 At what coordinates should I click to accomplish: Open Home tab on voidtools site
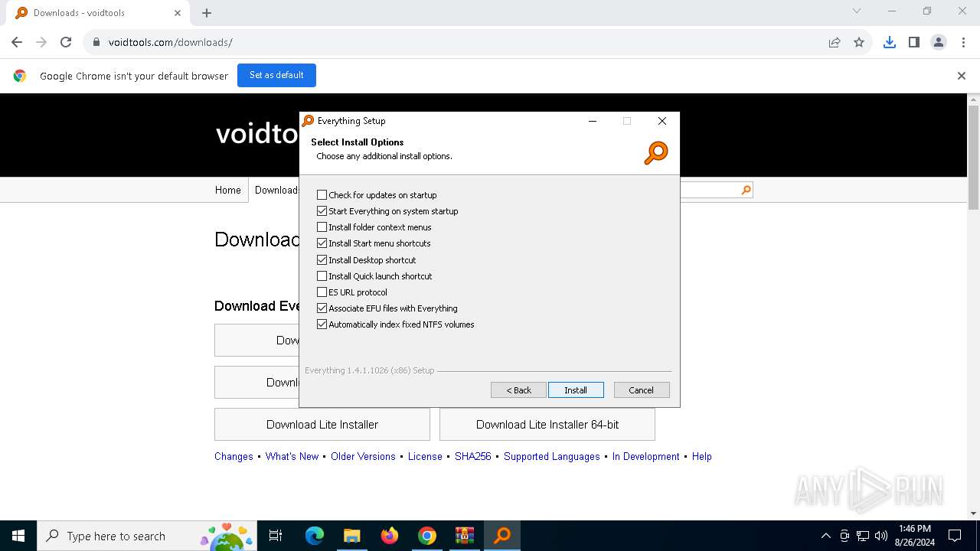[x=227, y=190]
